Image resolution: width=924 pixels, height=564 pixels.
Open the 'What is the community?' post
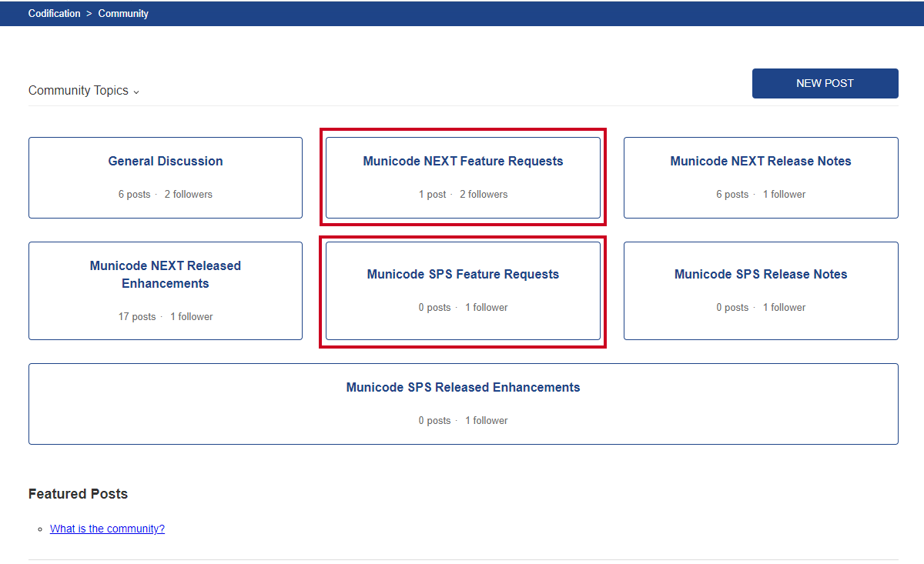107,529
